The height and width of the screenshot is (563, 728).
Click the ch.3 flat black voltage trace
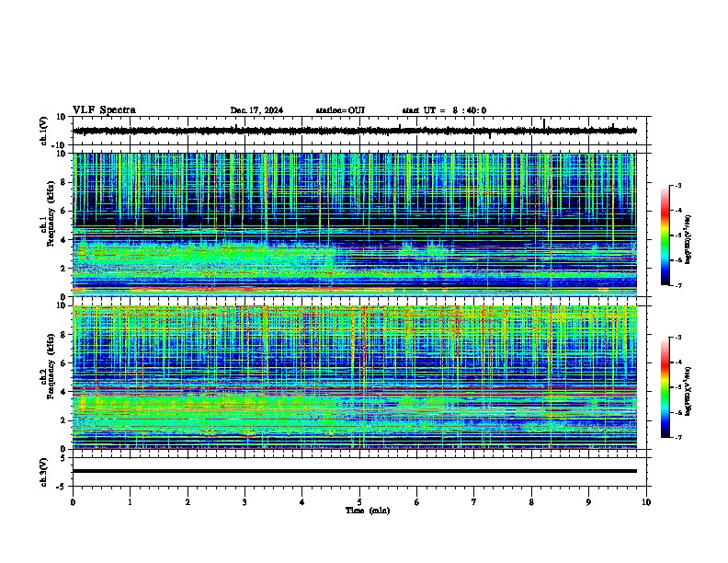355,471
